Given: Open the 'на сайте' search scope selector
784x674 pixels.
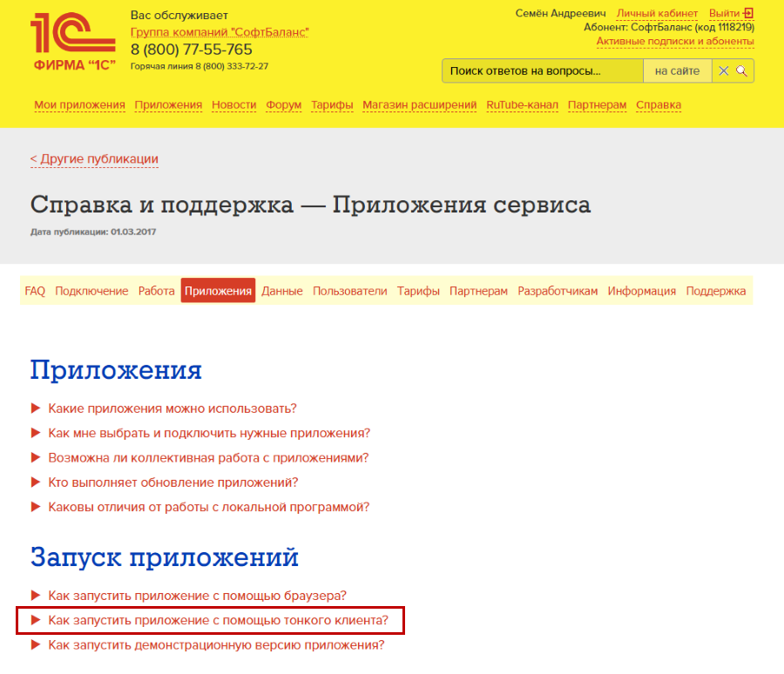Looking at the screenshot, I should [x=677, y=71].
